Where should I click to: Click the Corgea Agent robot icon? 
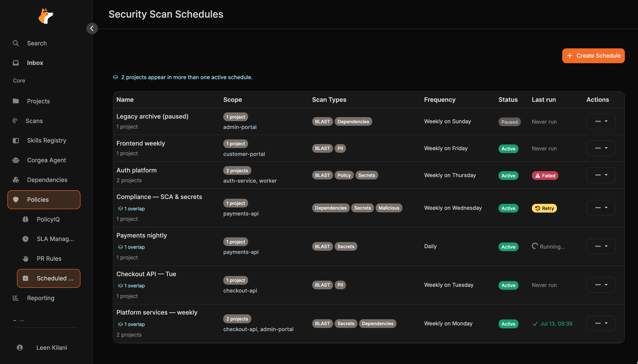coord(16,160)
